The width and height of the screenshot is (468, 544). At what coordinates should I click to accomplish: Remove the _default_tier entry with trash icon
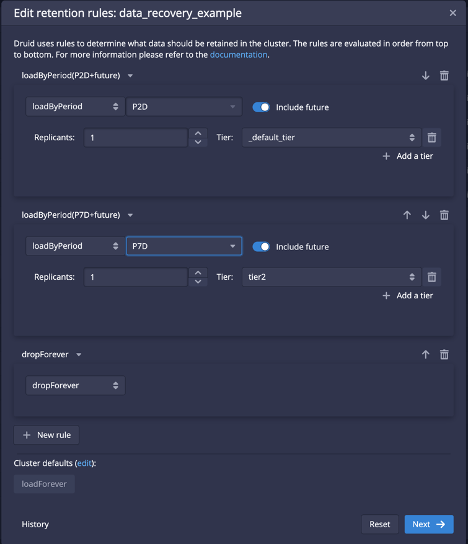432,137
